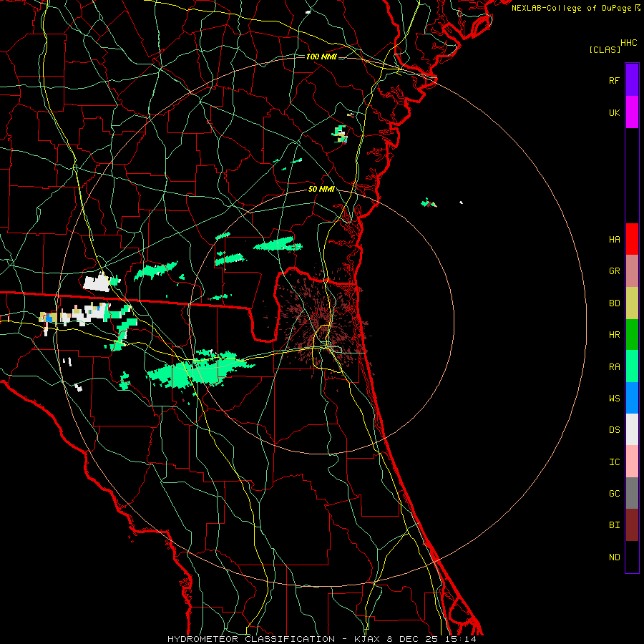The image size is (644, 644).
Task: Click the "UK" legend label
Action: point(614,112)
